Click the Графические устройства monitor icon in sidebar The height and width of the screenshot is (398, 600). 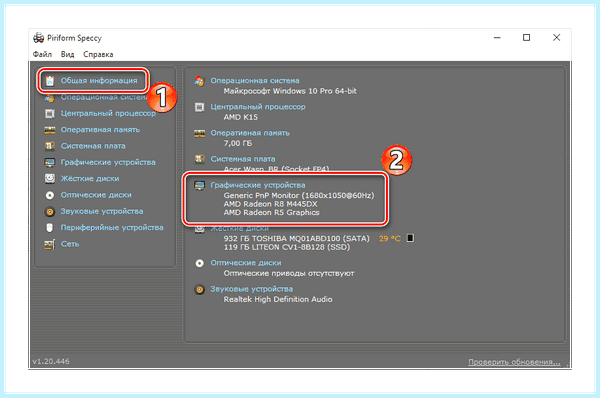click(x=50, y=163)
